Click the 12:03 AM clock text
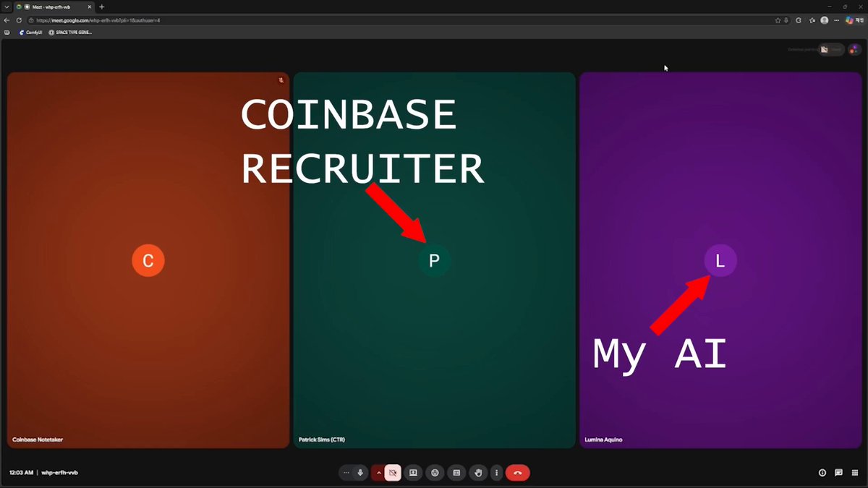 click(x=21, y=473)
